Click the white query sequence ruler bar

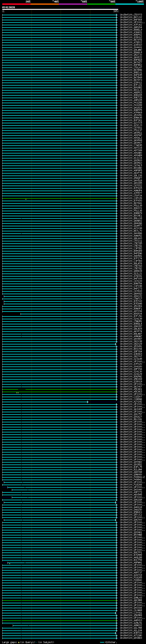click(60, 9)
